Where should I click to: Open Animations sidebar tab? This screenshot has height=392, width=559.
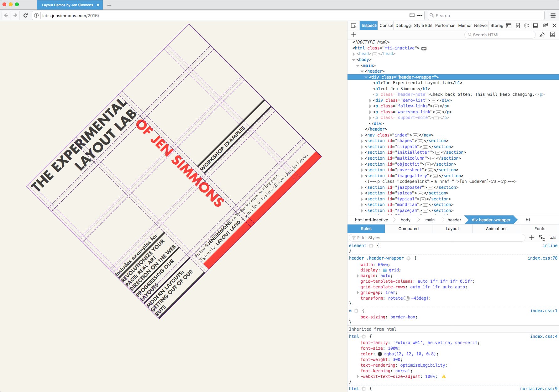(496, 229)
